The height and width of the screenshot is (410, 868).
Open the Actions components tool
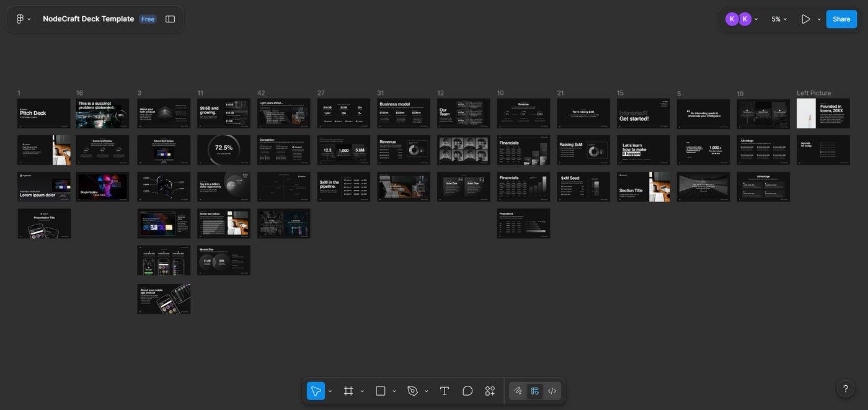(x=490, y=391)
